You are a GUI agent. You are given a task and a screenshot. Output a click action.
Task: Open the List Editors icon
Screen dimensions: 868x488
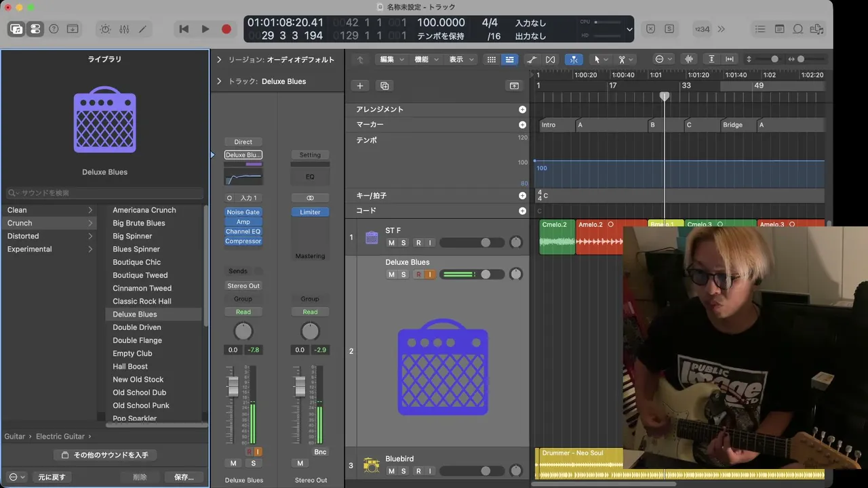click(x=760, y=29)
